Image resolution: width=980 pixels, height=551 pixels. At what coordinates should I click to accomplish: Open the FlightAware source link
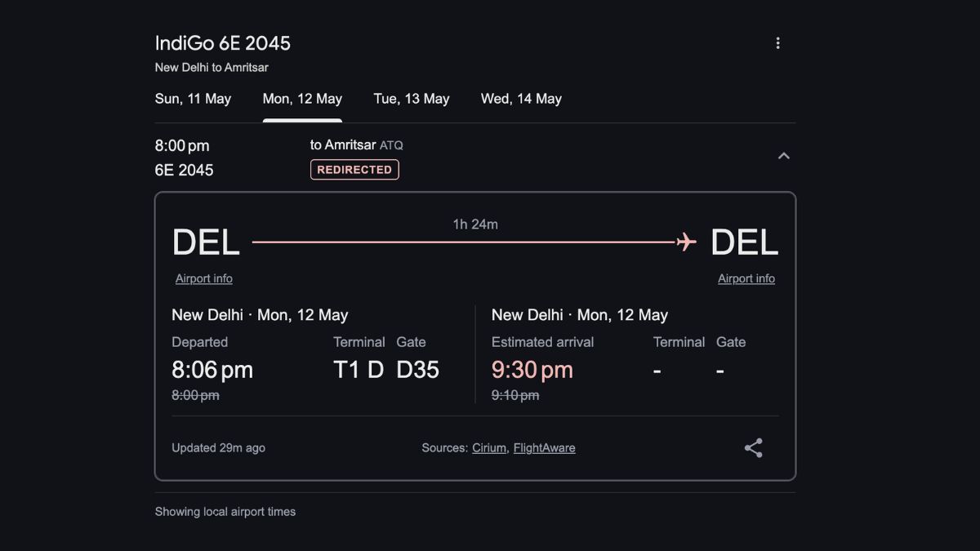point(544,448)
